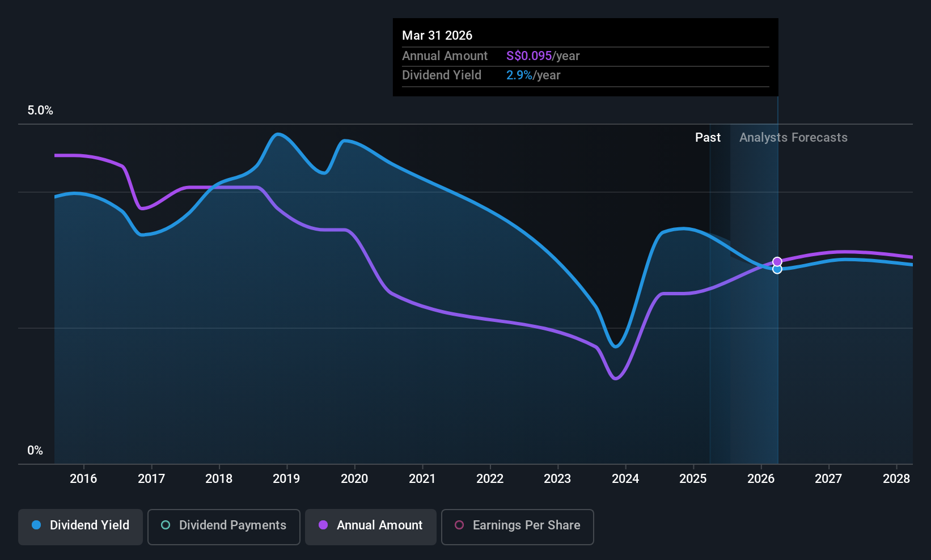Click the teal Dividend Payments legend circle

(166, 525)
